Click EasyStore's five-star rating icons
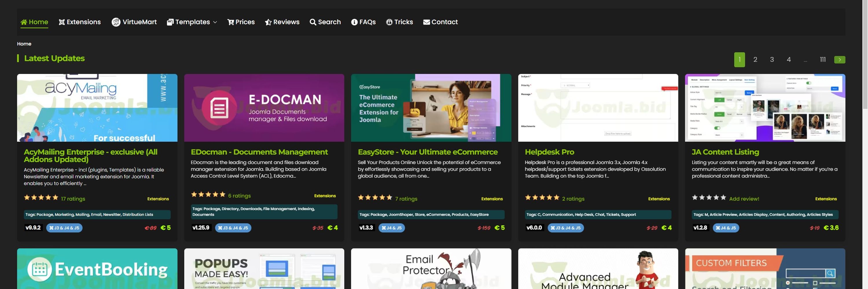This screenshot has width=868, height=289. (x=375, y=197)
